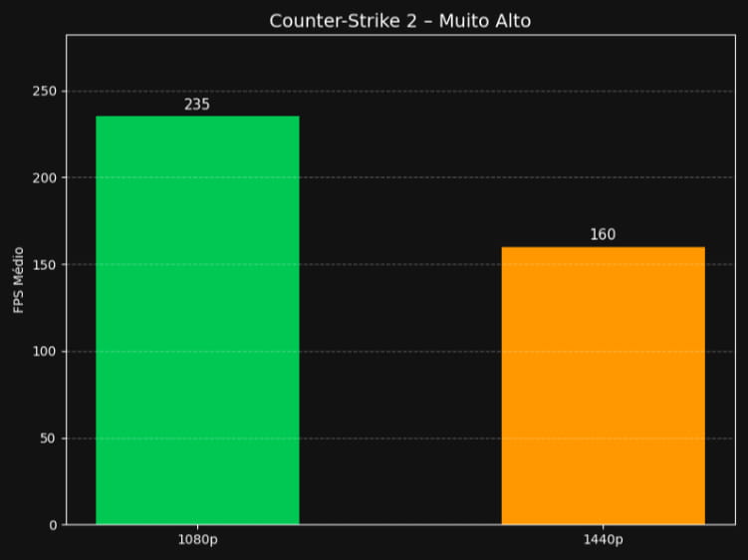Click the 1440p x-axis label
This screenshot has height=560, width=748.
click(603, 540)
